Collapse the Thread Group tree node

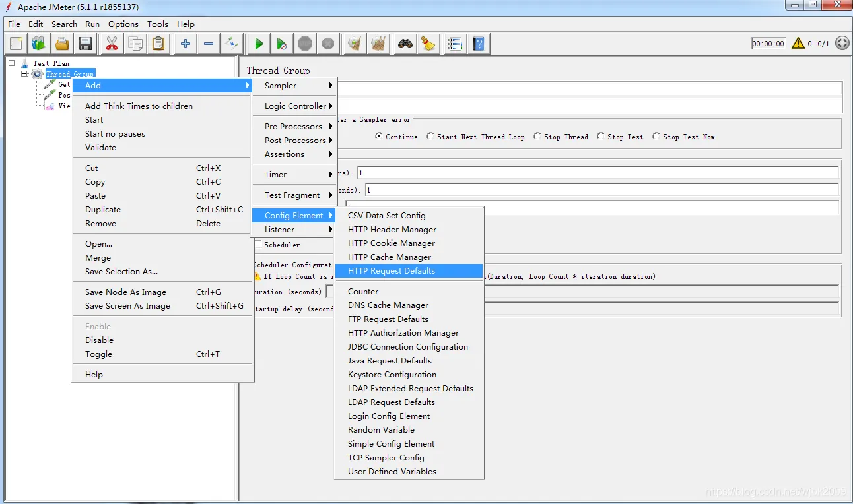(24, 74)
